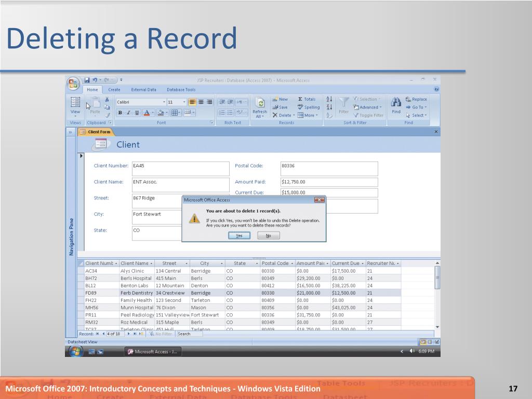Switch to the Home ribbon tab

point(92,89)
